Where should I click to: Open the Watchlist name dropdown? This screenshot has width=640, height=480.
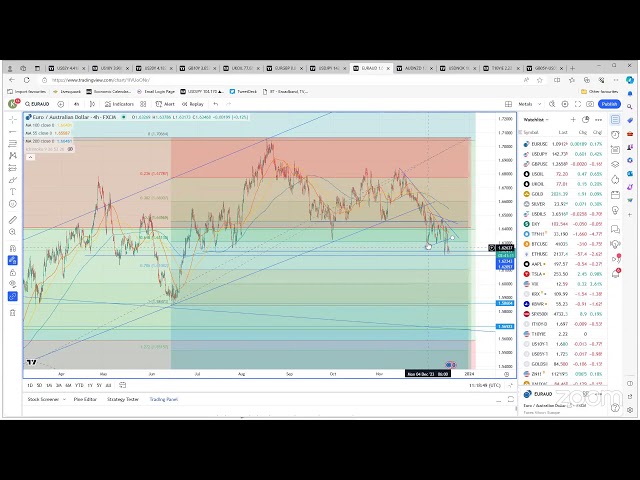click(x=535, y=119)
